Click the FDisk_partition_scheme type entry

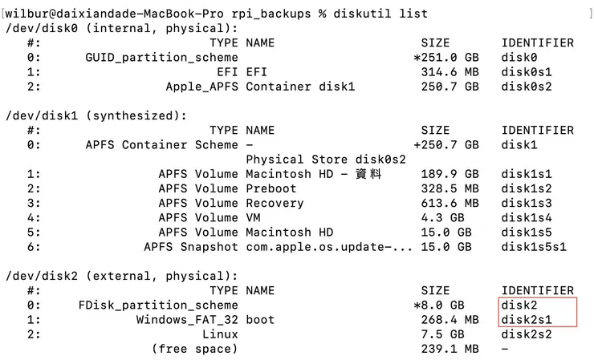click(158, 305)
